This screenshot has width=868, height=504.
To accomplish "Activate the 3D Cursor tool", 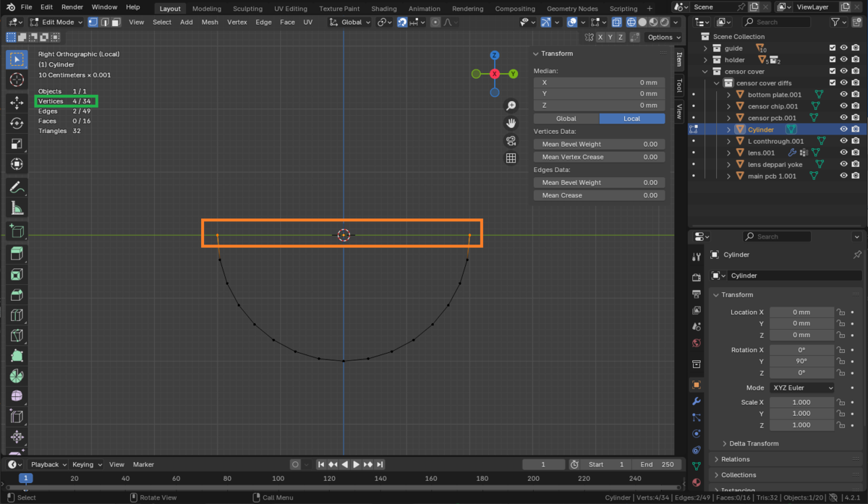I will tap(17, 80).
